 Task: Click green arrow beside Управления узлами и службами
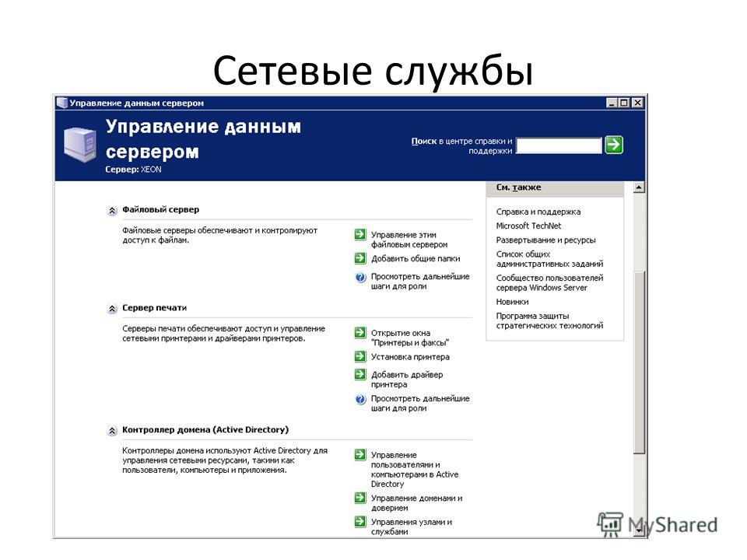pyautogui.click(x=360, y=521)
